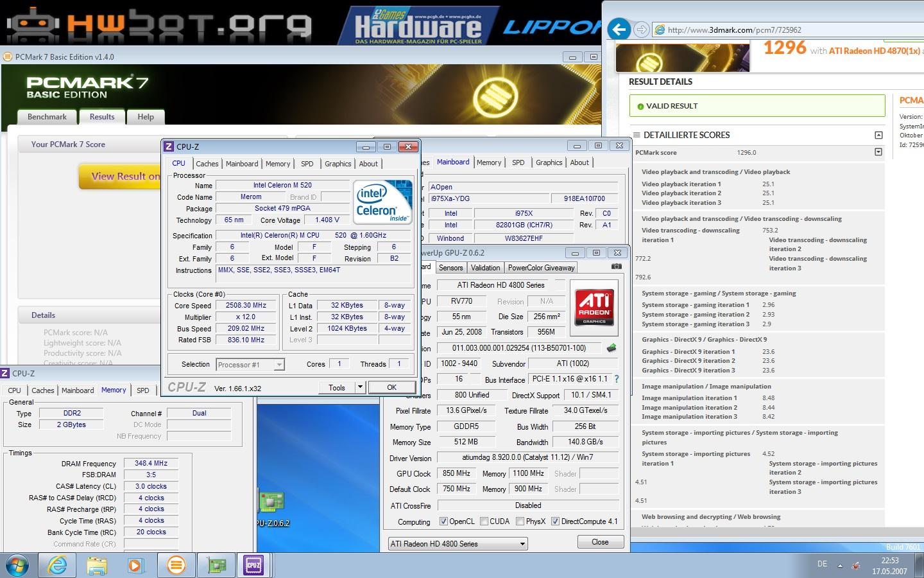Viewport: 924px width, 578px height.
Task: Click taskbar clock 22:53
Action: (890, 561)
